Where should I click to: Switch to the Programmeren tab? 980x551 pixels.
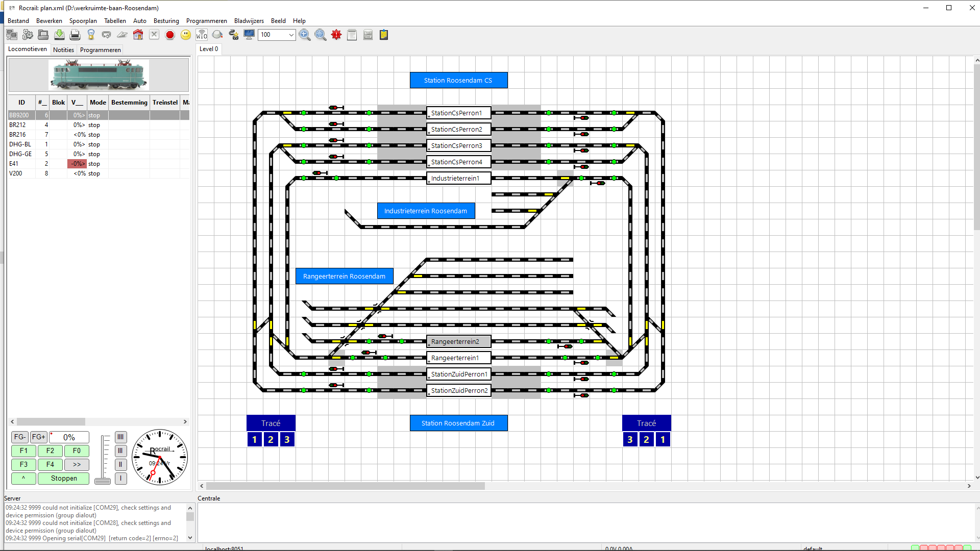[100, 50]
